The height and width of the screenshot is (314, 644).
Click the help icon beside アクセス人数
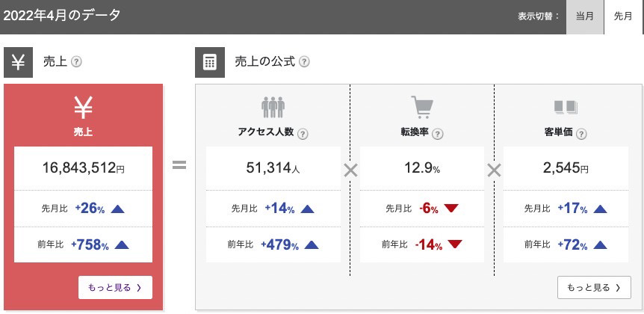[x=303, y=135]
